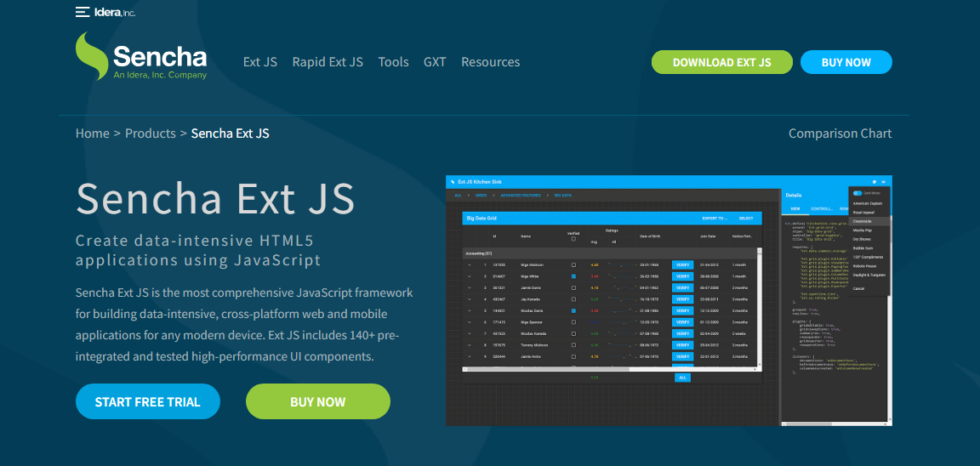Select the Royal Appeal theme
Image resolution: width=980 pixels, height=466 pixels.
[x=868, y=213]
